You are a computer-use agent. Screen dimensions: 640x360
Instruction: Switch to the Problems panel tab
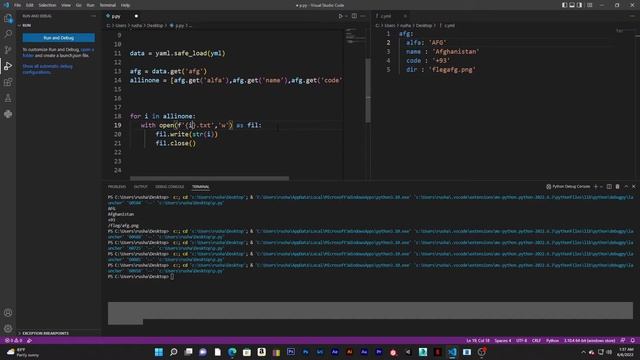[x=117, y=187]
